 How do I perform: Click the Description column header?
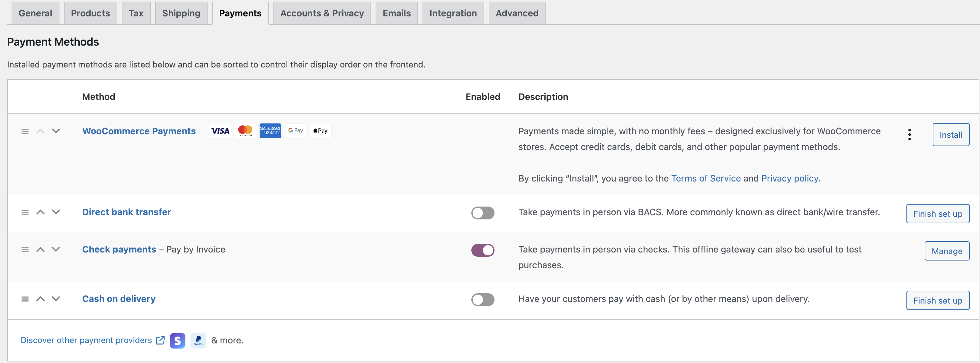click(543, 97)
